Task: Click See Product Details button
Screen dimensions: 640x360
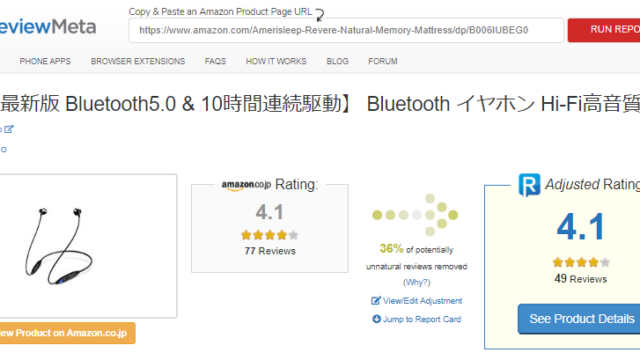Action: pos(579,319)
